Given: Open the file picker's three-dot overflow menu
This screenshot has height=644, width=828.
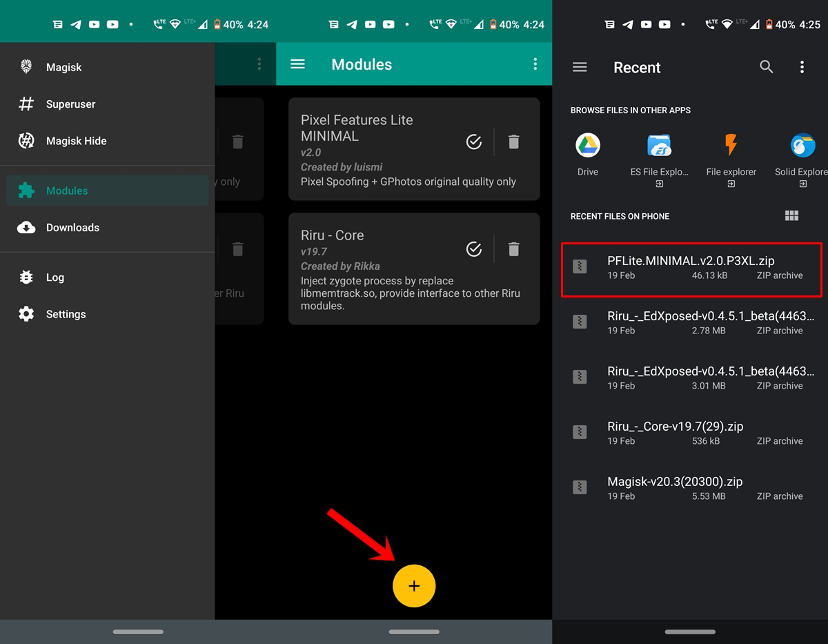Looking at the screenshot, I should 802,67.
